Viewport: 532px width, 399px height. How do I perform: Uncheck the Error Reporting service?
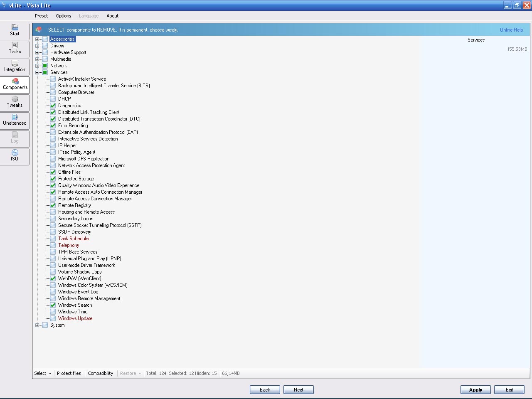click(53, 126)
